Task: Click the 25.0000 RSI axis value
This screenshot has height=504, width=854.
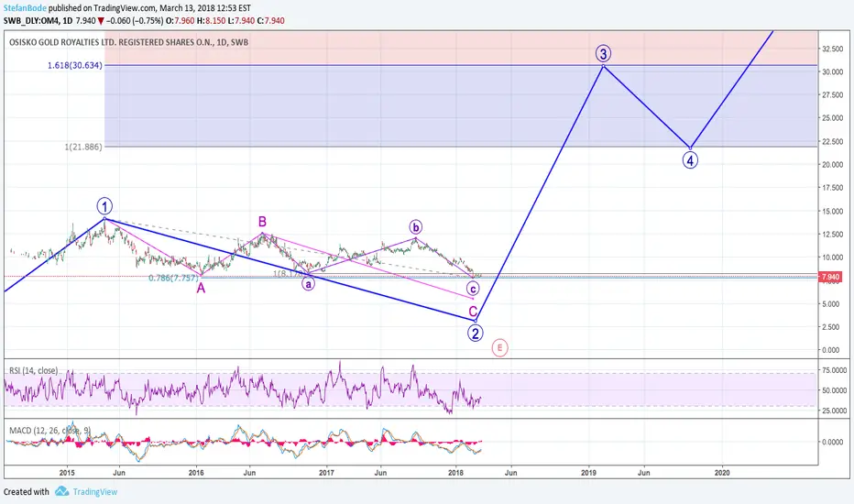Action: [834, 411]
